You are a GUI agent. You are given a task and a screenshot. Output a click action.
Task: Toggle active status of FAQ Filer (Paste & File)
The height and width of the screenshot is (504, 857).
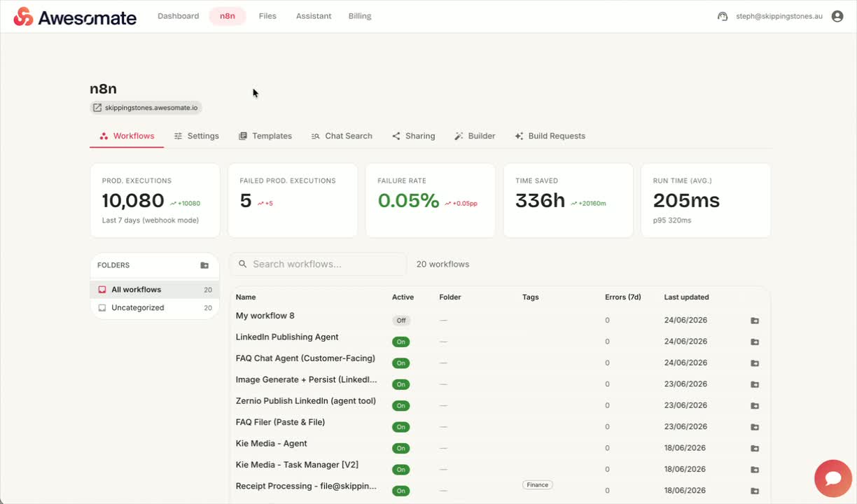401,427
